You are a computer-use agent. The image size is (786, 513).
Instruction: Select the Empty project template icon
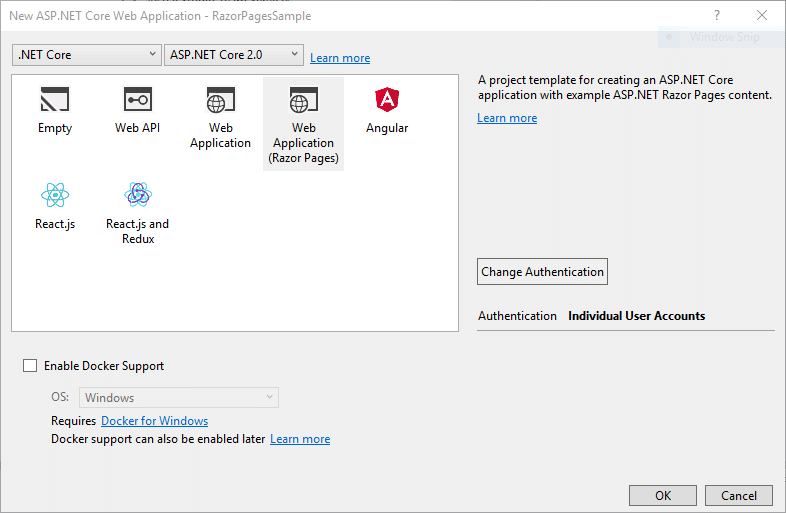pos(55,99)
